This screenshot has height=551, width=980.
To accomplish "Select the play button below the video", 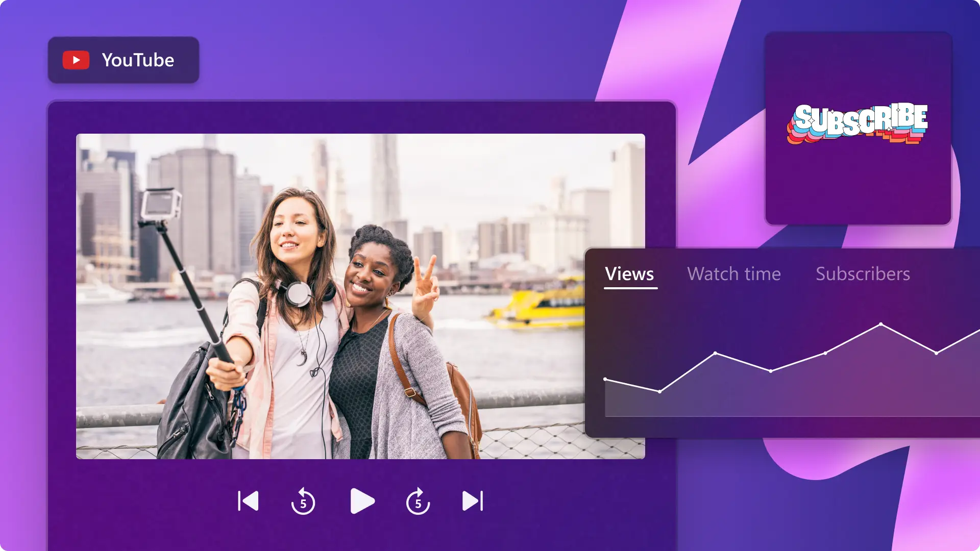I will tap(362, 500).
